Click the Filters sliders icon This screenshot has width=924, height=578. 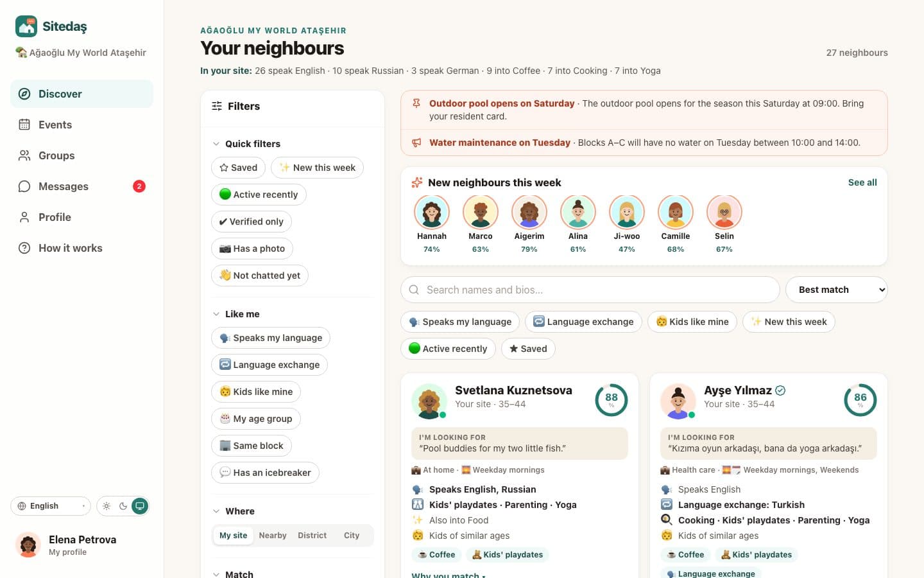coord(217,106)
